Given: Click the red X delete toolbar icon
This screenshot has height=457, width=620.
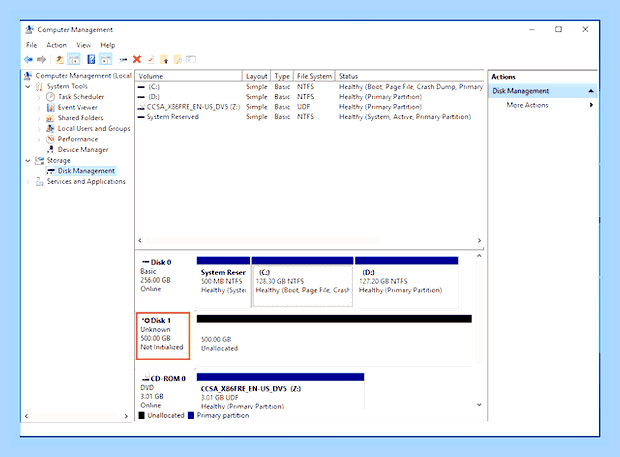Looking at the screenshot, I should 137,59.
